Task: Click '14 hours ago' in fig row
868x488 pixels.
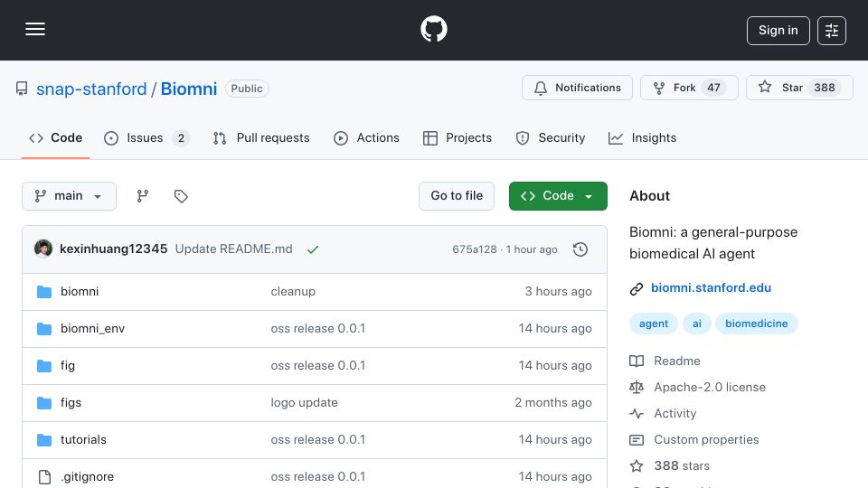Action: tap(554, 366)
